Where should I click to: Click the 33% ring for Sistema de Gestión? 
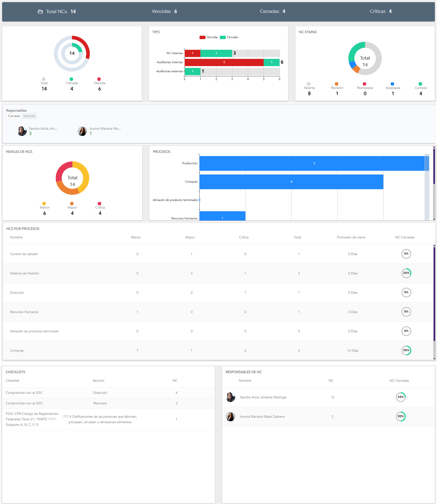(406, 273)
